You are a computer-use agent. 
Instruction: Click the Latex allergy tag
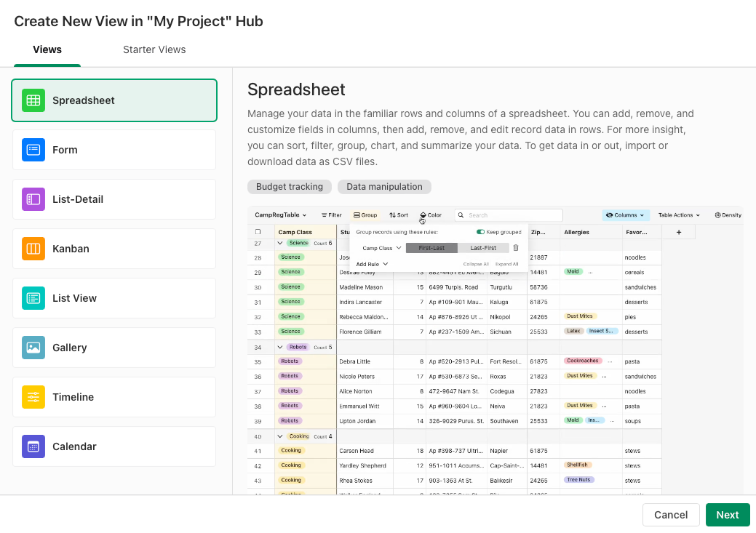[573, 331]
